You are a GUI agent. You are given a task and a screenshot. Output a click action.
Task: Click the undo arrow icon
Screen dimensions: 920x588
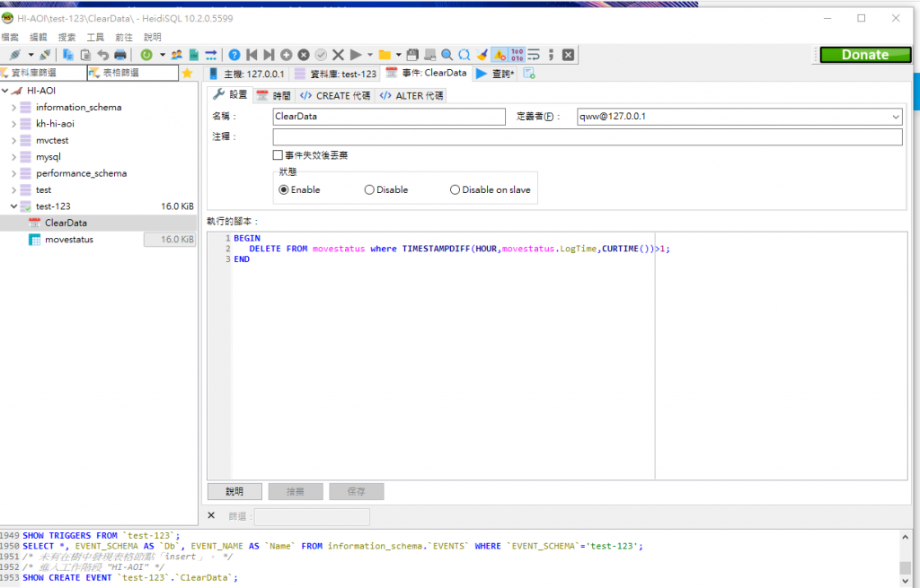(x=102, y=55)
